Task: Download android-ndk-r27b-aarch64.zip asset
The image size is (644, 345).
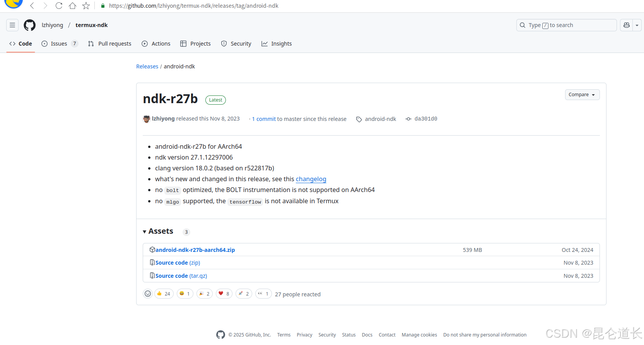Action: 195,250
